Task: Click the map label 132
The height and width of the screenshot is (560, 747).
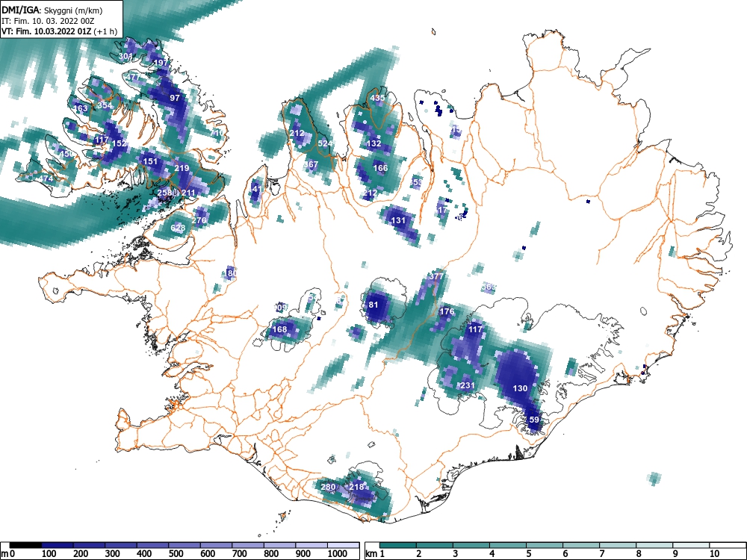Action: pos(374,143)
